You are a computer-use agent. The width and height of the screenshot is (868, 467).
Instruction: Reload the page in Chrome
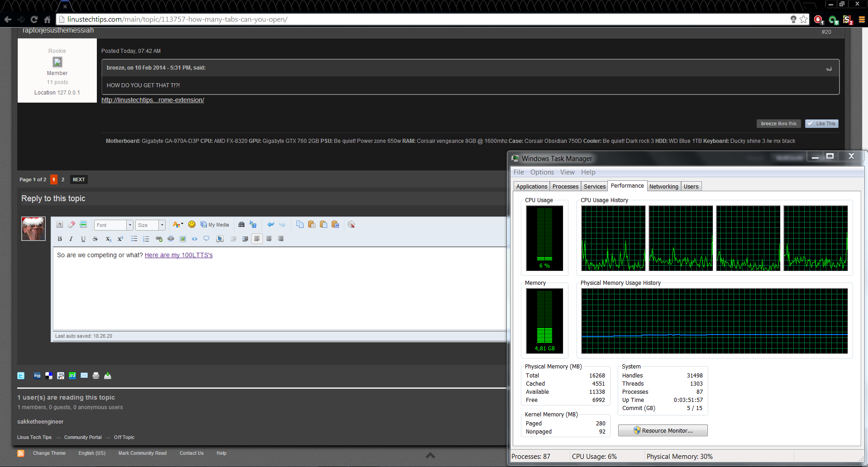click(34, 19)
